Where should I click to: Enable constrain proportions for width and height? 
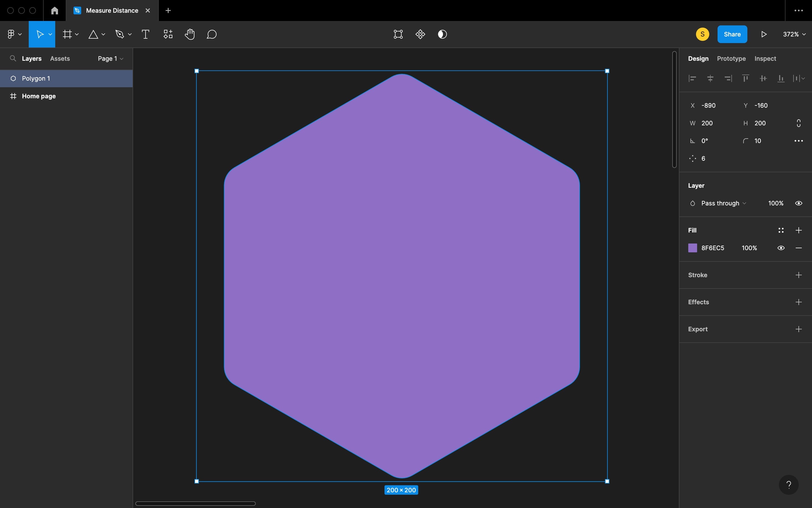[798, 123]
